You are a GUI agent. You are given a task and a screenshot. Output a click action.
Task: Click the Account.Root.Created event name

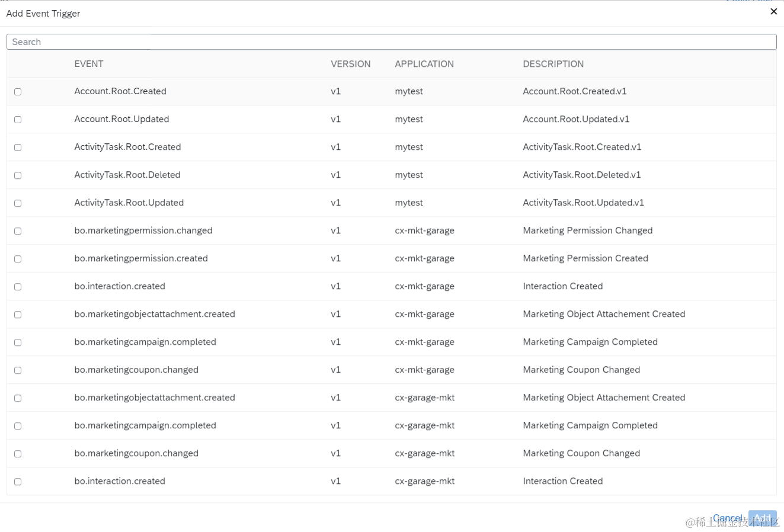click(120, 91)
